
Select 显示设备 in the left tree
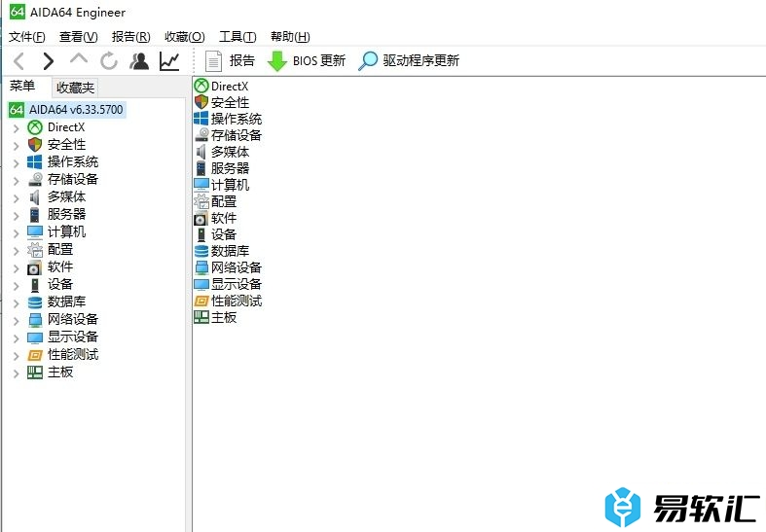pos(73,337)
